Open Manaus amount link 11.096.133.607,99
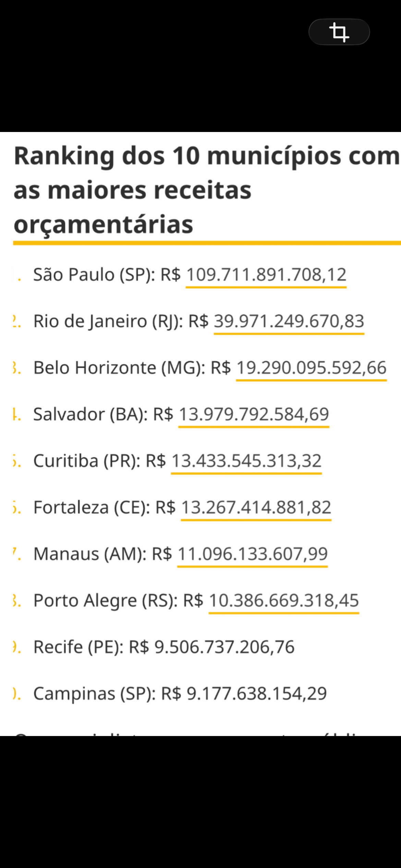The width and height of the screenshot is (401, 868). click(252, 554)
